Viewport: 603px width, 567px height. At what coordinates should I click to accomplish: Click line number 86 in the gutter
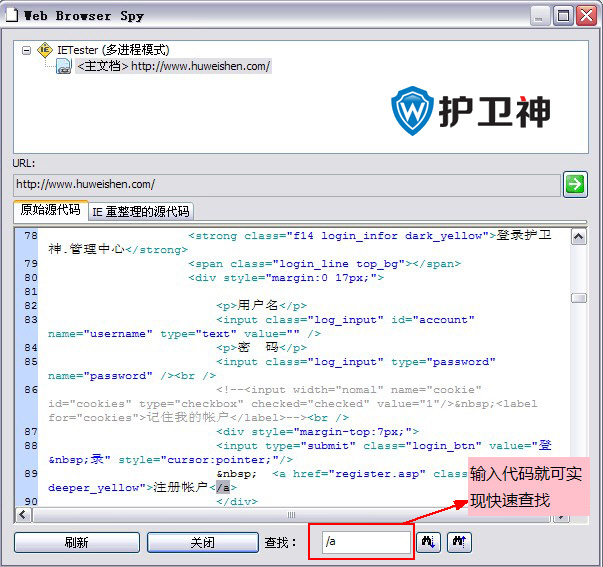tap(31, 390)
